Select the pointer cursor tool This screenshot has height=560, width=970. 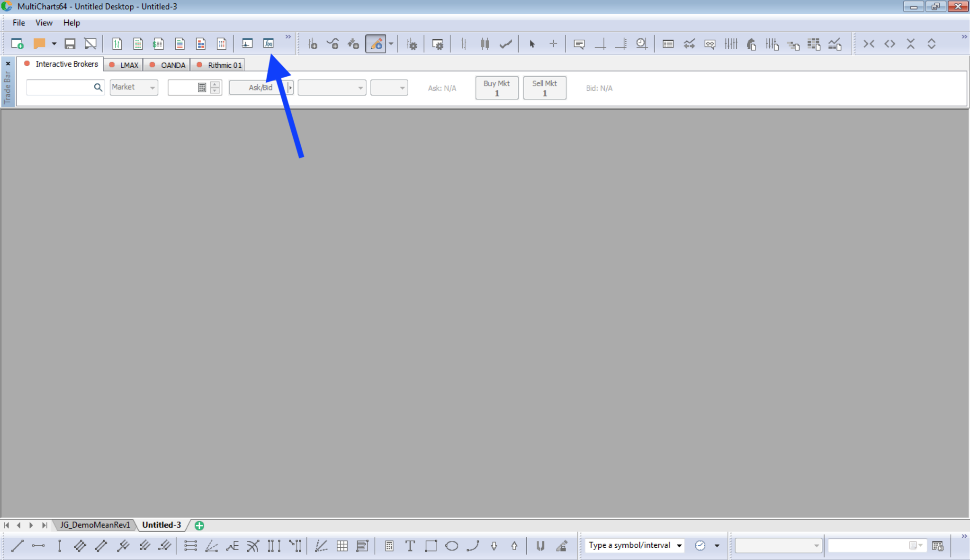coord(532,44)
